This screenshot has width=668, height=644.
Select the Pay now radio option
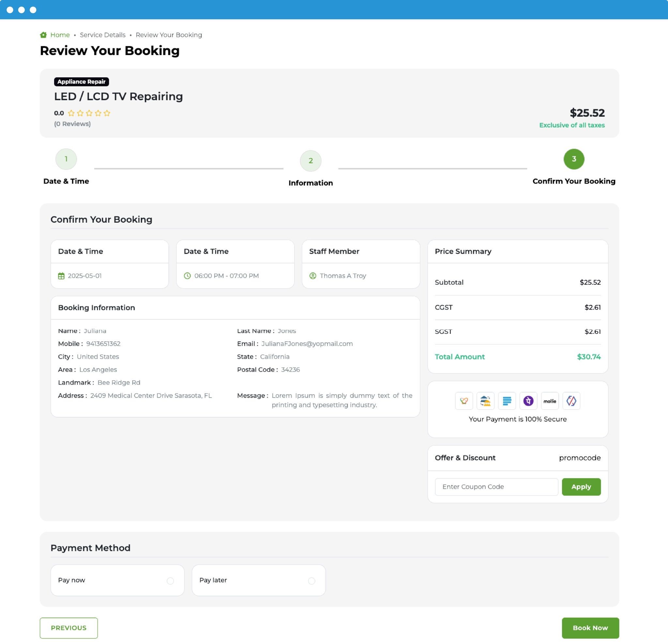click(170, 581)
